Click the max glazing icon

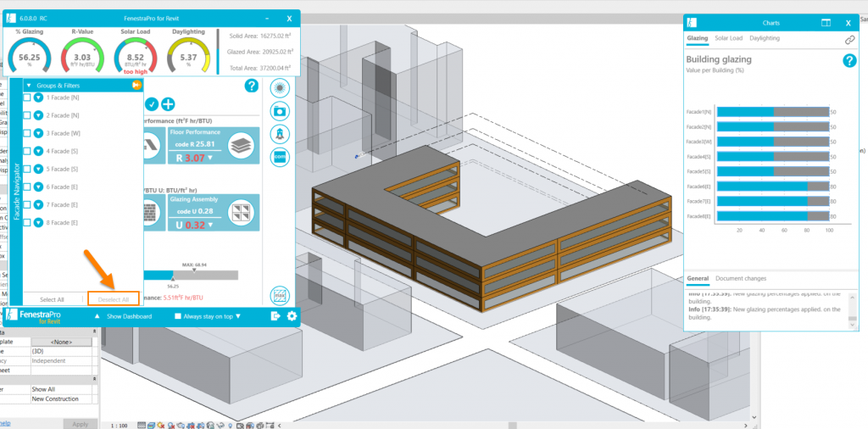click(x=280, y=296)
